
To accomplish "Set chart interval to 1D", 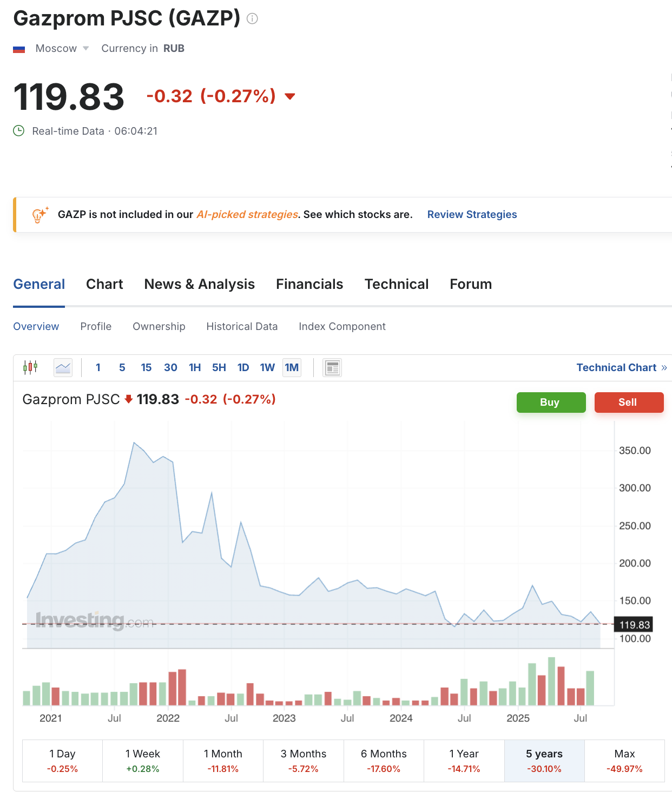I will (x=243, y=368).
